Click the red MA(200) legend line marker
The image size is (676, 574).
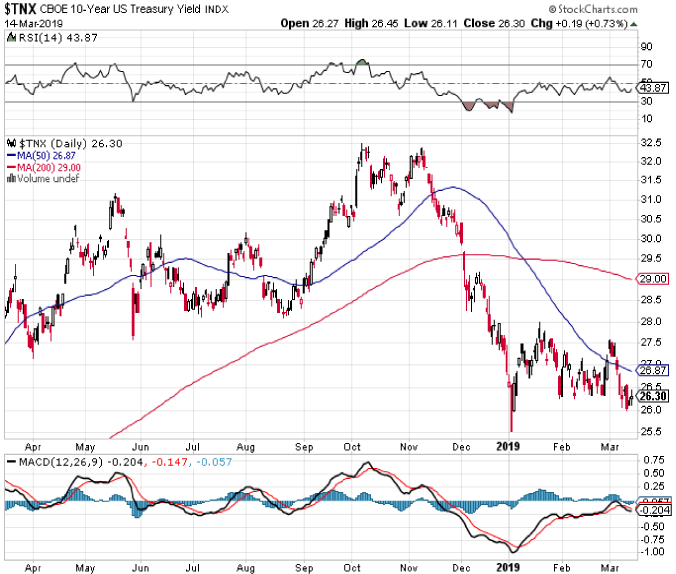point(12,168)
